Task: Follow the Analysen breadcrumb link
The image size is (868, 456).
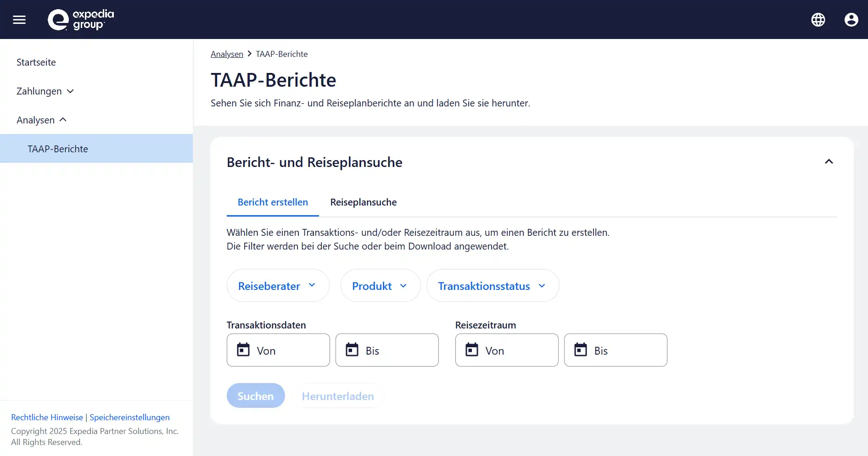Action: coord(227,54)
